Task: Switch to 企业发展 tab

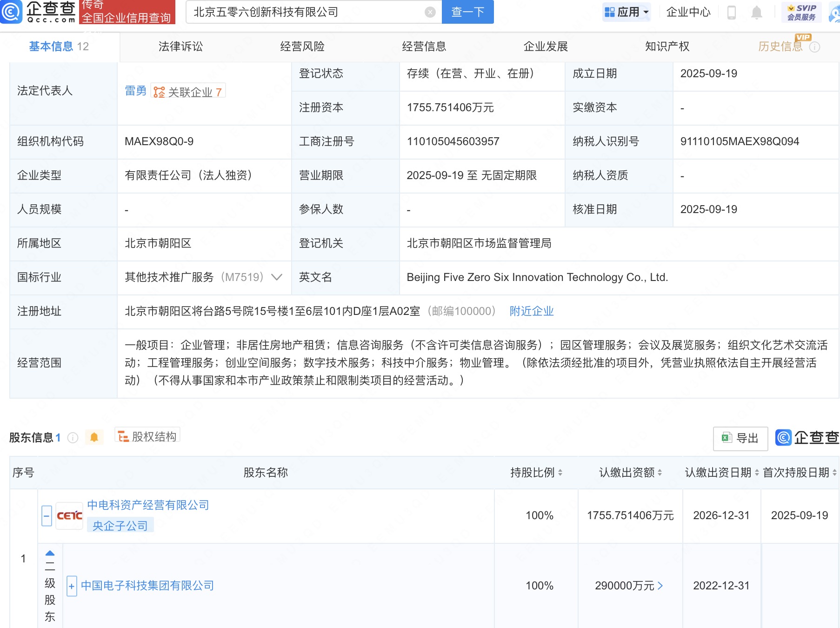Action: click(546, 47)
